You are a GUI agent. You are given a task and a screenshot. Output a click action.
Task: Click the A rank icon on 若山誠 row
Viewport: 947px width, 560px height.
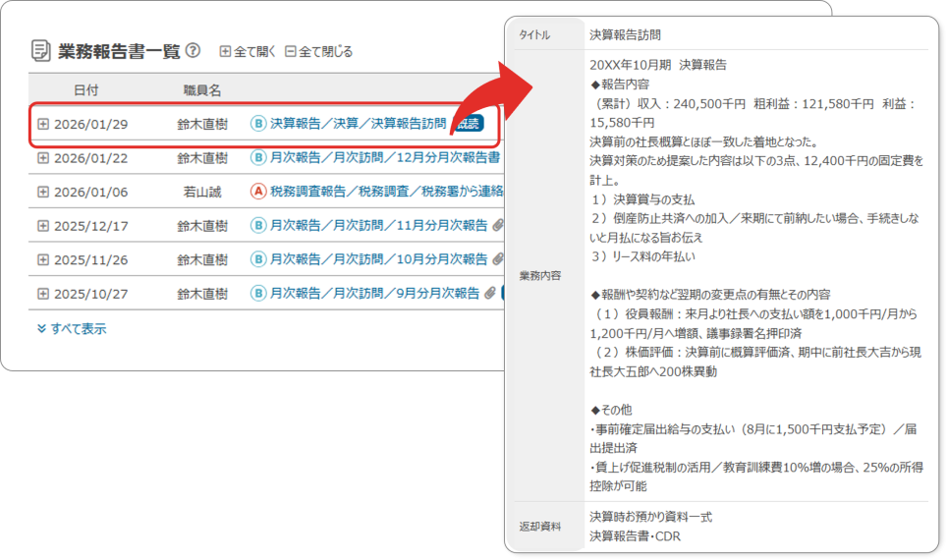(258, 192)
